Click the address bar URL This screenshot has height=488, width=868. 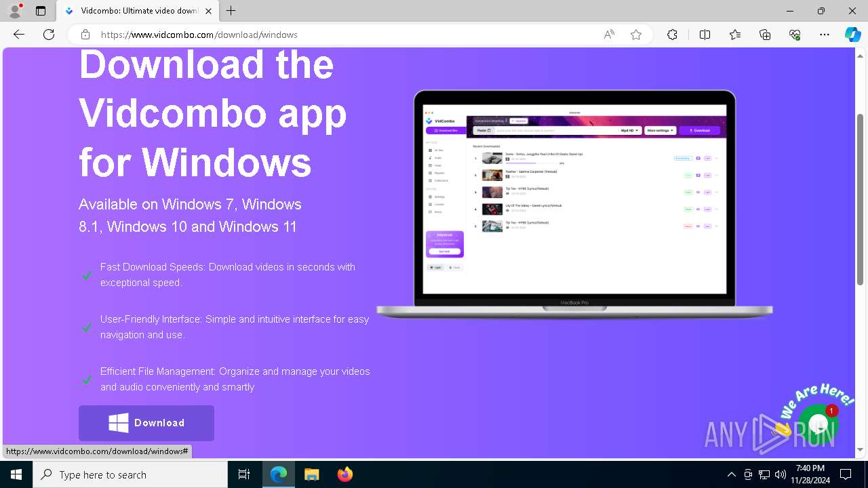199,35
